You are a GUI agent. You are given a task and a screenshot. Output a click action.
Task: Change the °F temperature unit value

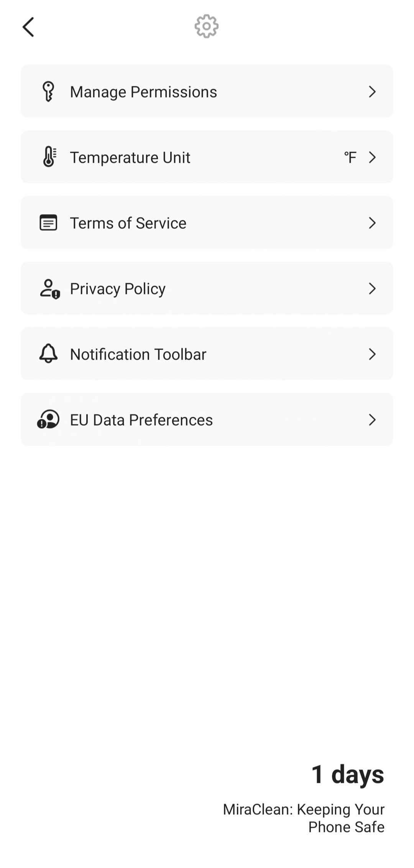tap(350, 157)
